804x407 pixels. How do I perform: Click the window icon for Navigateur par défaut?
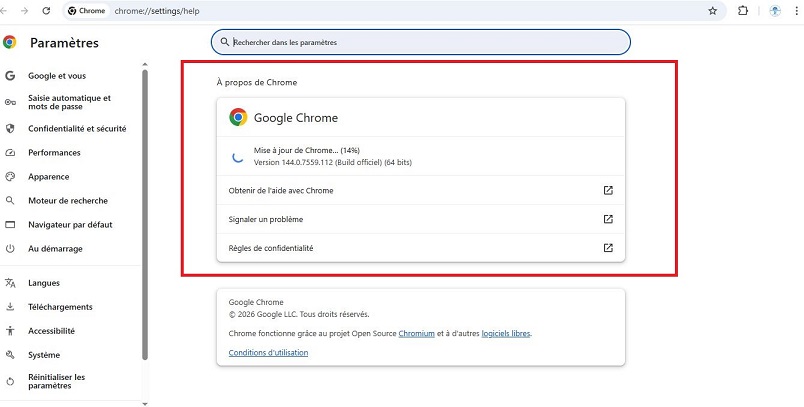10,225
